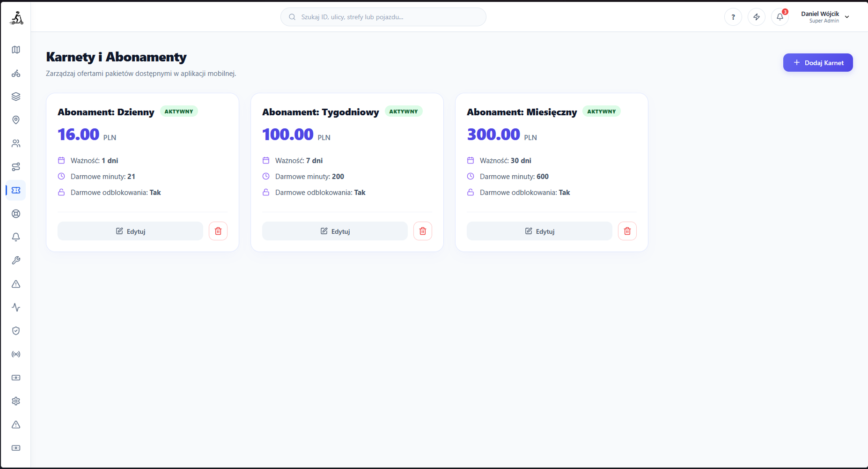This screenshot has width=868, height=469.
Task: Click the Dodaj Karnet button
Action: [x=818, y=62]
